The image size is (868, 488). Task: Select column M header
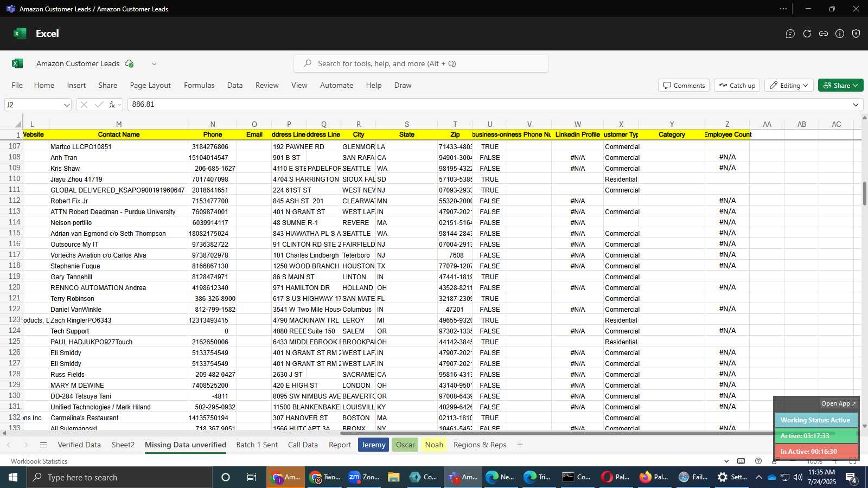(119, 124)
